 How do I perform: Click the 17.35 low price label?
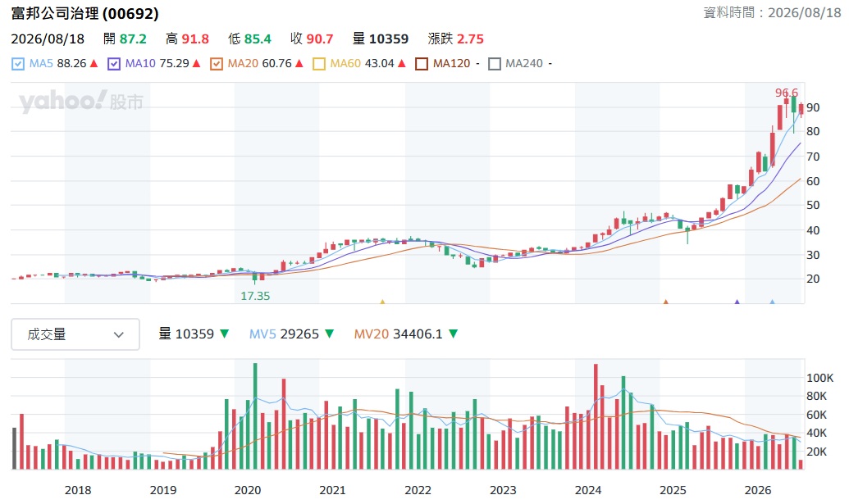(255, 296)
